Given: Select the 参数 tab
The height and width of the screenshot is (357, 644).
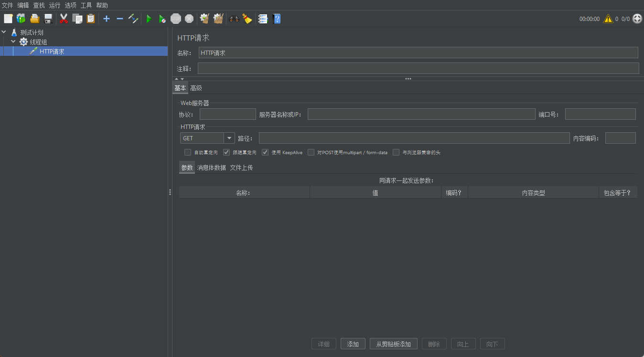Looking at the screenshot, I should click(187, 168).
